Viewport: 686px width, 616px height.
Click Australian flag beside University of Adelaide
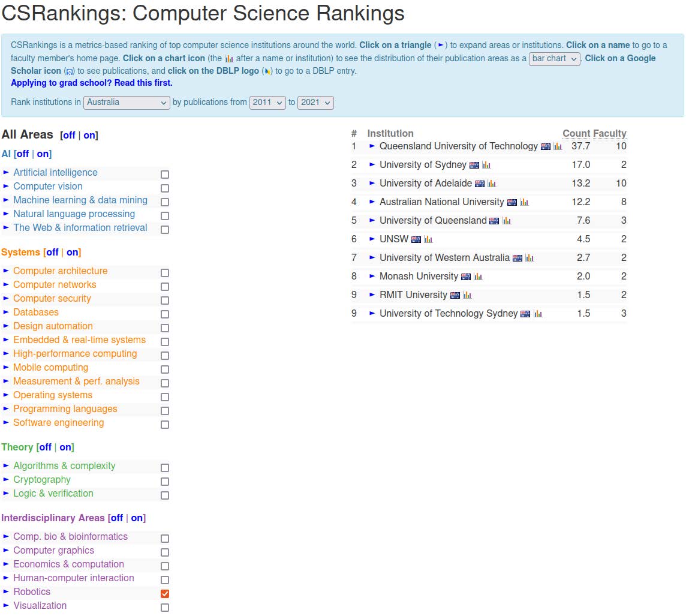click(x=480, y=184)
